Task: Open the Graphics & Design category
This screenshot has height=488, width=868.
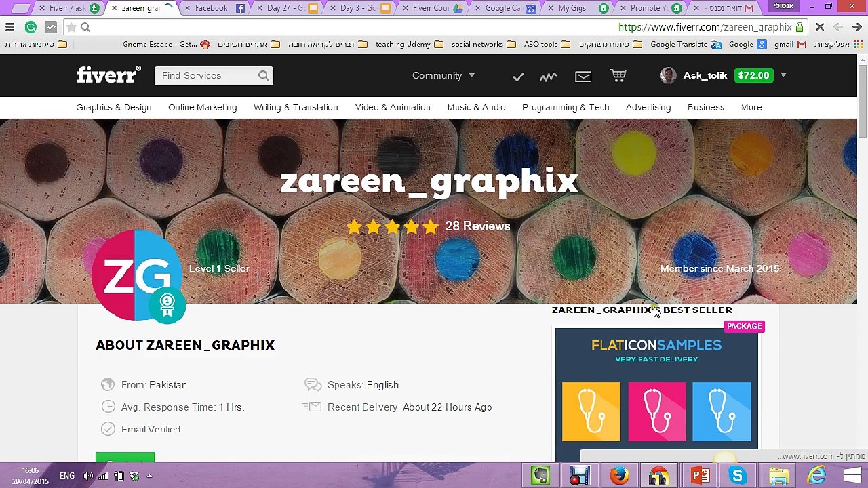Action: click(x=114, y=107)
